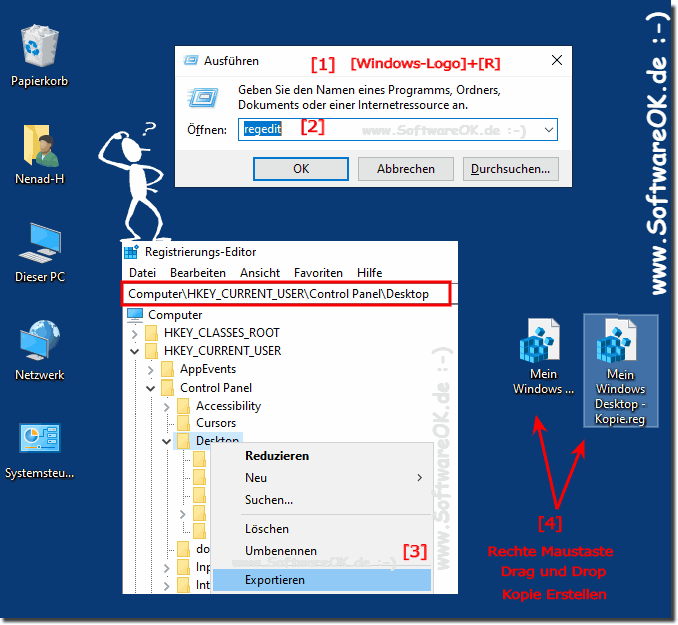Select the Systemsteuerung desktop icon
The height and width of the screenshot is (625, 678).
coord(39,438)
